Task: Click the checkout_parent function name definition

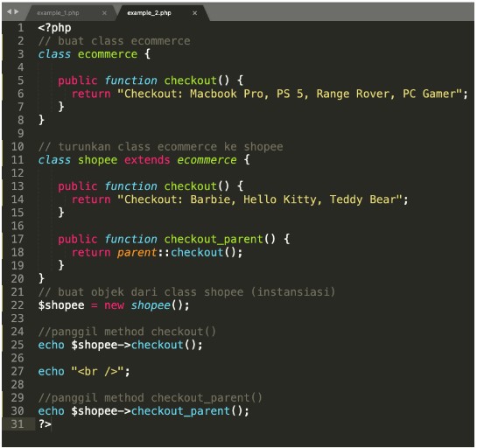Action: 214,240
